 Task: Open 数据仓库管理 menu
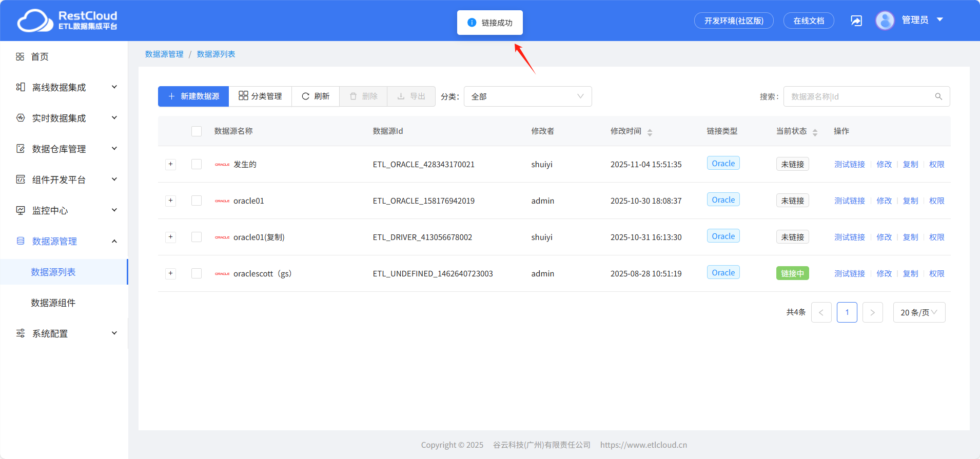click(x=59, y=149)
